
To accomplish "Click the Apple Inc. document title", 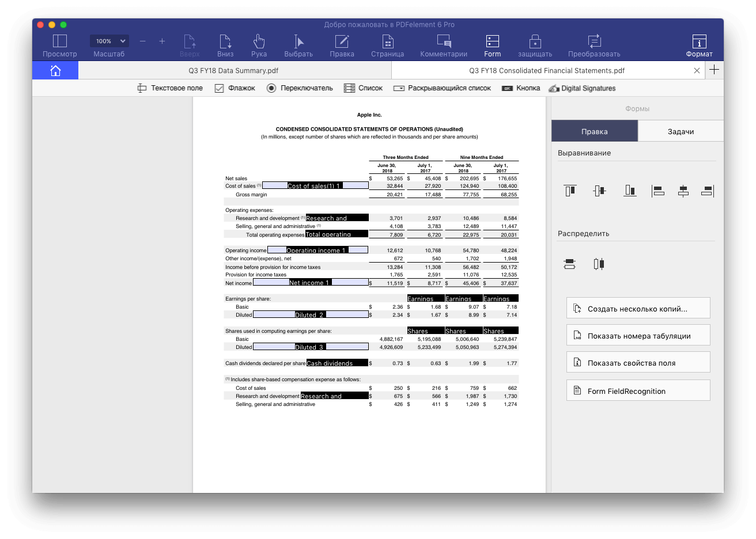I will [369, 115].
